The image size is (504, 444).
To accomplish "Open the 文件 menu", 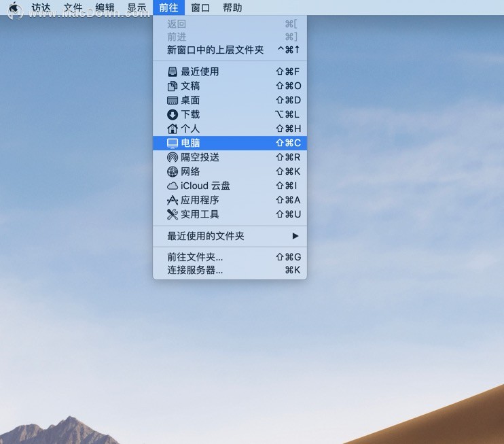I will point(73,7).
